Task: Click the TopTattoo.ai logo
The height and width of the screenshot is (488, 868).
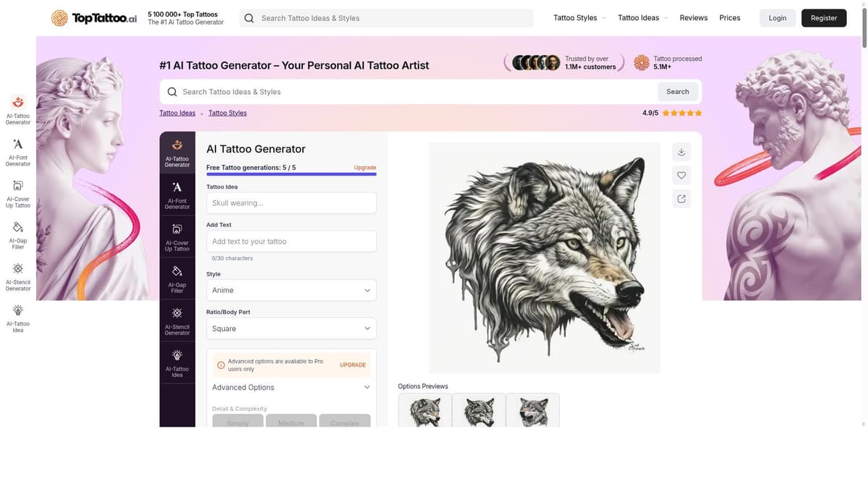Action: coord(94,18)
